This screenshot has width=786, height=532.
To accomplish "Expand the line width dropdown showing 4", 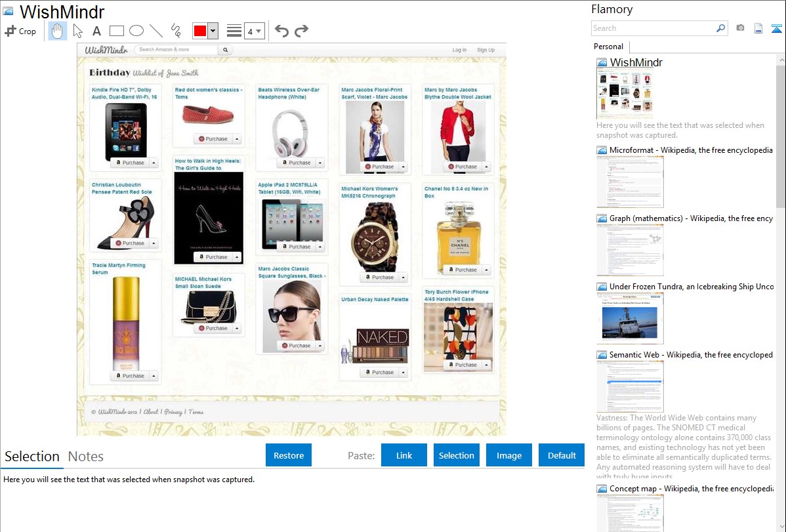I will click(x=254, y=31).
